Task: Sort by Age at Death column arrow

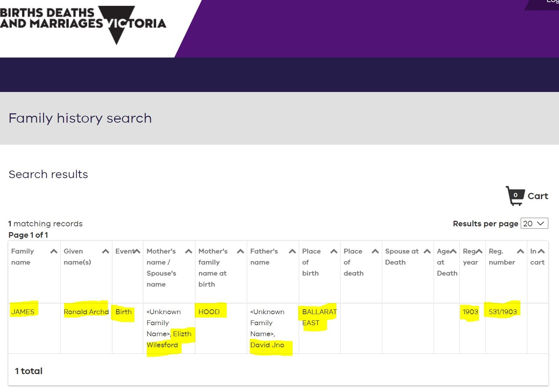Action: [x=453, y=251]
